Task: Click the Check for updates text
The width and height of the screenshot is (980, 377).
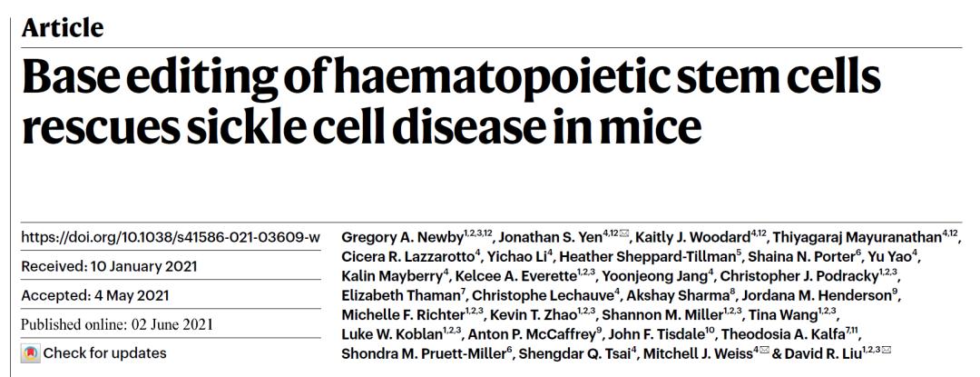Action: [x=105, y=353]
